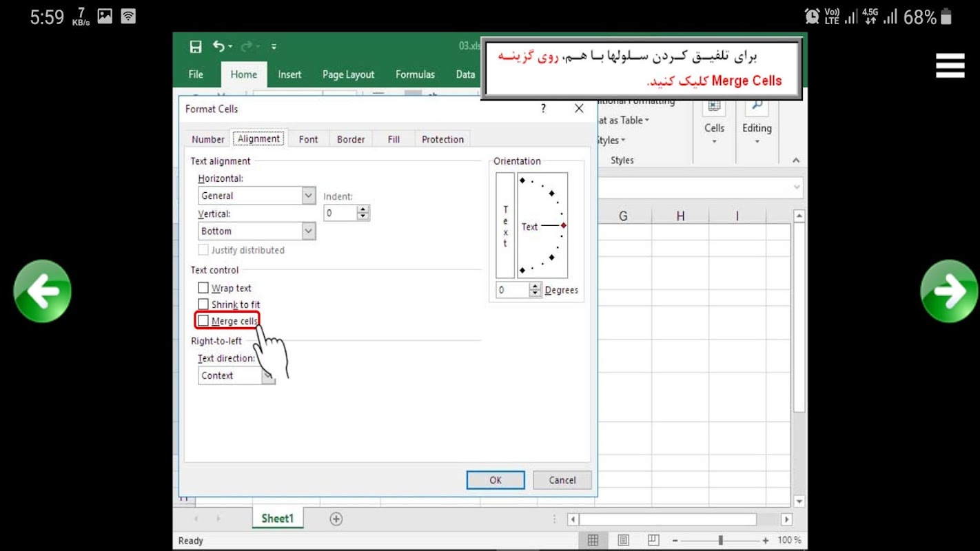Open the Vertical alignment dropdown
Viewport: 980px width, 551px height.
click(x=309, y=231)
